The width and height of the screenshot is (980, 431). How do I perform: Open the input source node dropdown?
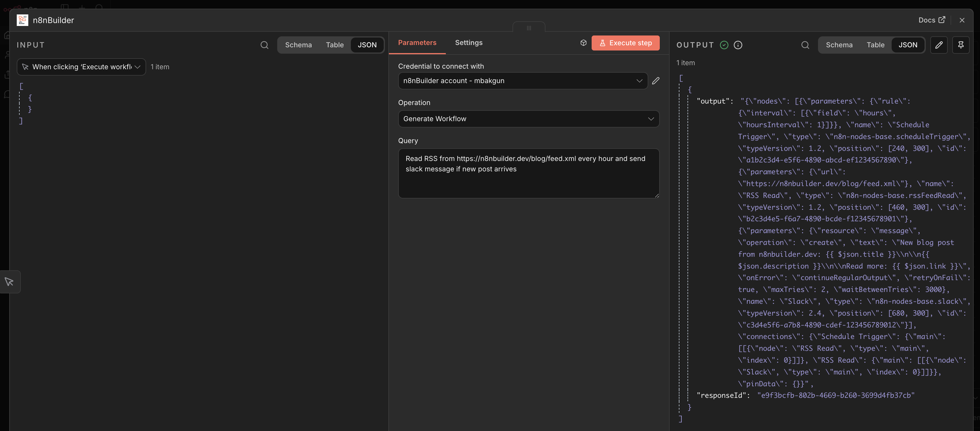point(81,67)
